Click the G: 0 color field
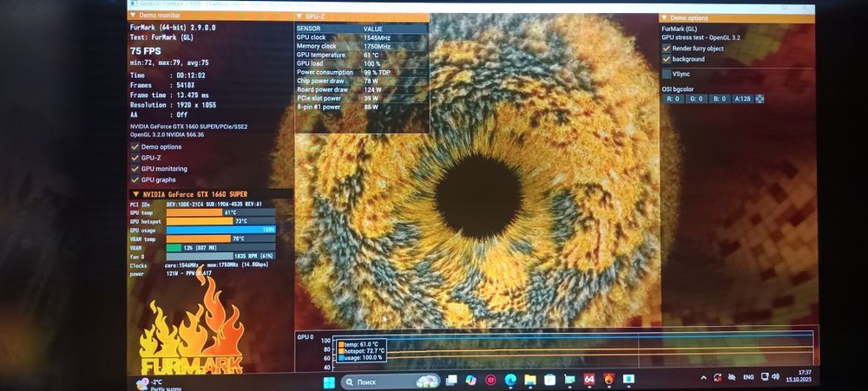 [696, 99]
